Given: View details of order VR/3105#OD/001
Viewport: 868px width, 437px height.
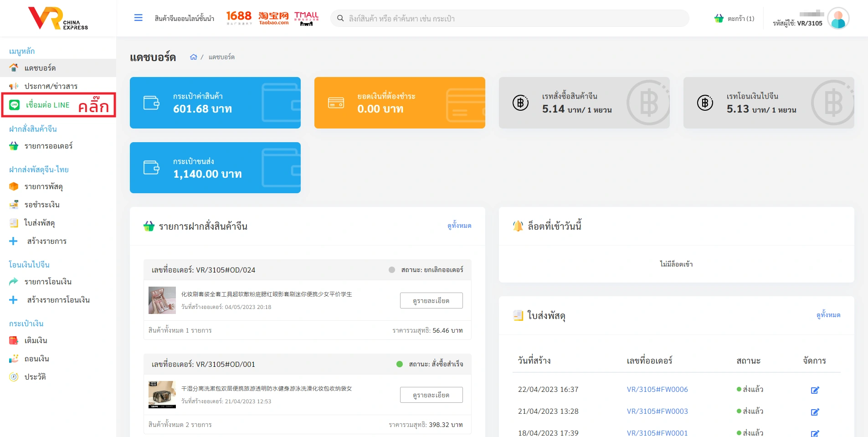Looking at the screenshot, I should point(431,395).
